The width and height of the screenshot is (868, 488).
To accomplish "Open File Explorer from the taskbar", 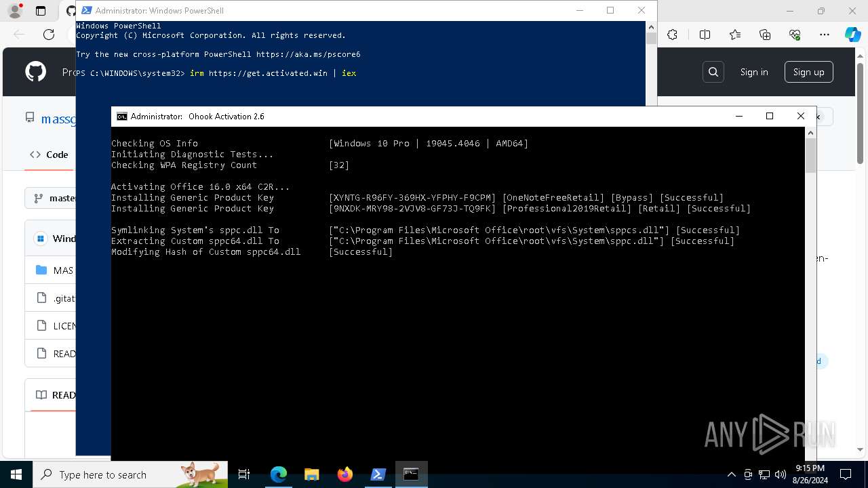I will (312, 474).
